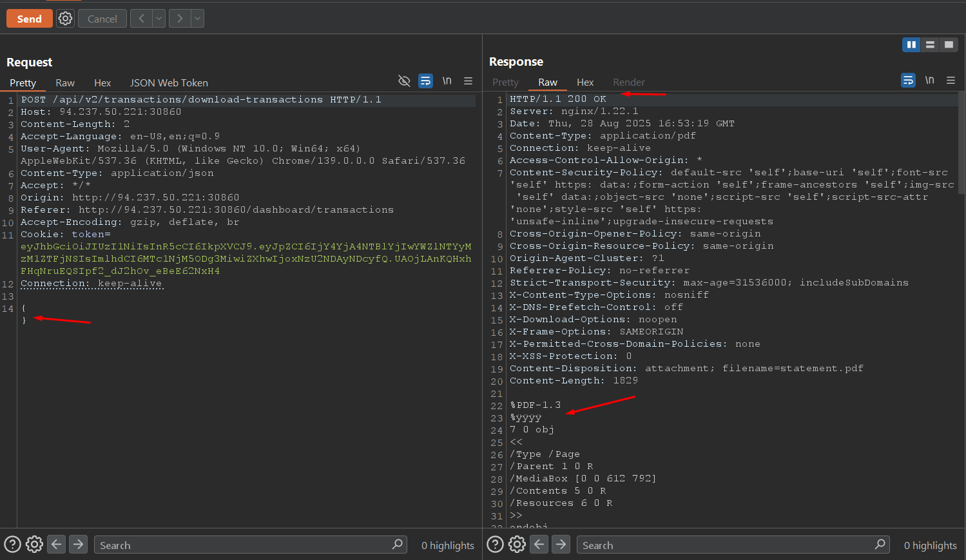Toggle show newlines \n in Request panel
Screen dimensions: 966x560
coord(447,81)
